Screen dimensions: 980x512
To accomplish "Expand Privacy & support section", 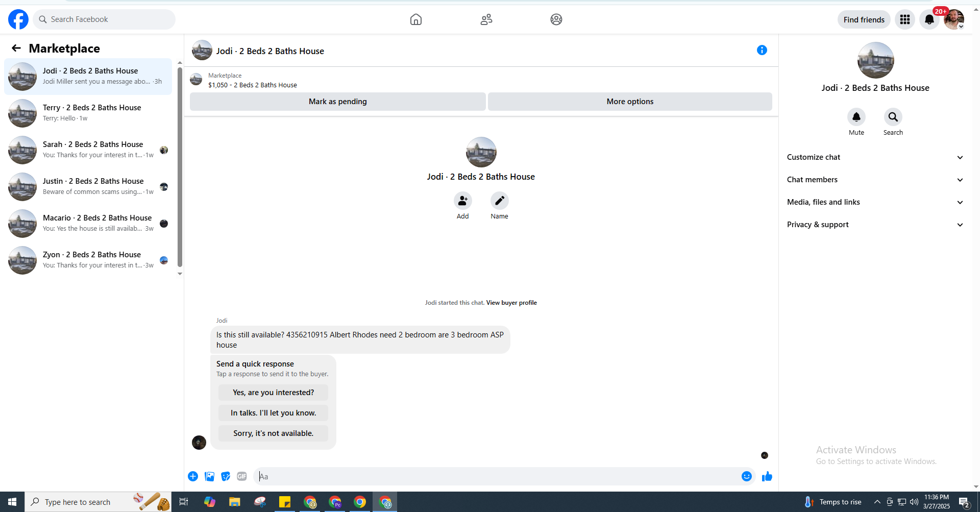I will tap(875, 225).
